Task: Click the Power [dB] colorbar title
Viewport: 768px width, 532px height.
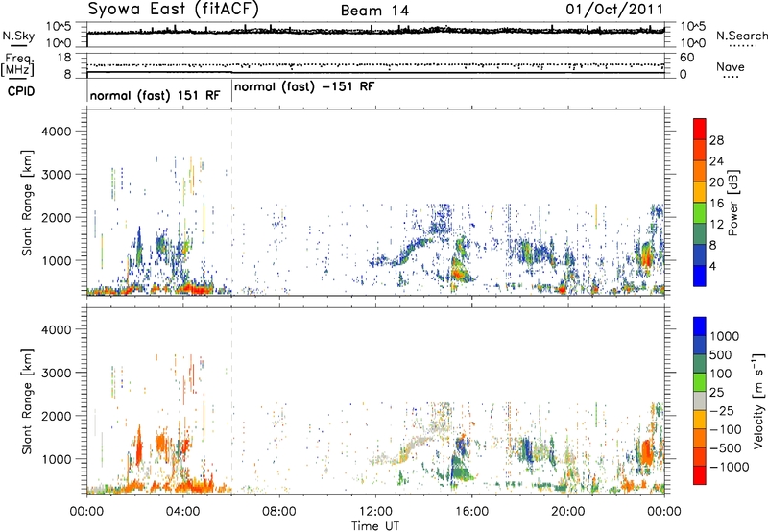Action: pyautogui.click(x=732, y=203)
